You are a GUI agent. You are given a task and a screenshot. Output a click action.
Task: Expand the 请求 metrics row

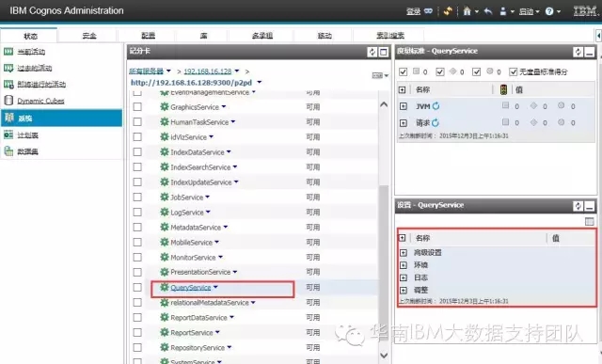tap(404, 123)
